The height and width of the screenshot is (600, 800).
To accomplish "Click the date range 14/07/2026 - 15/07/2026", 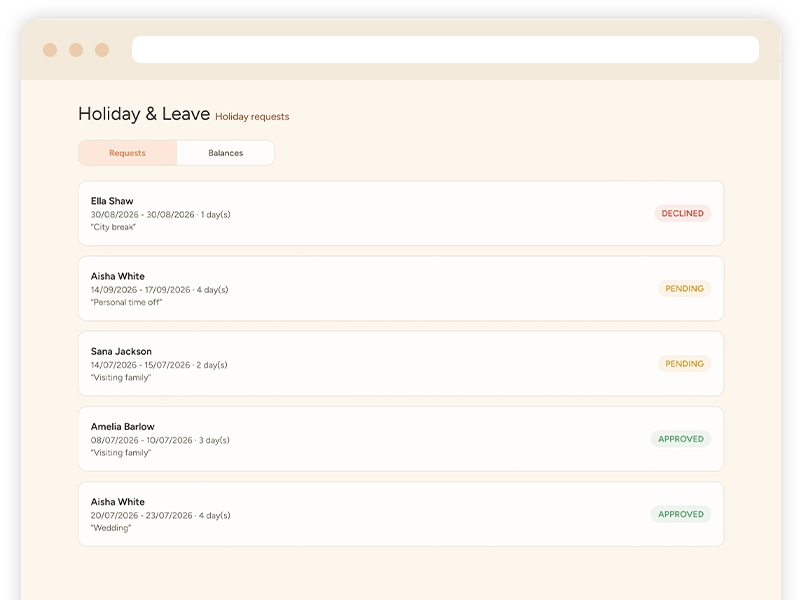I will point(140,365).
